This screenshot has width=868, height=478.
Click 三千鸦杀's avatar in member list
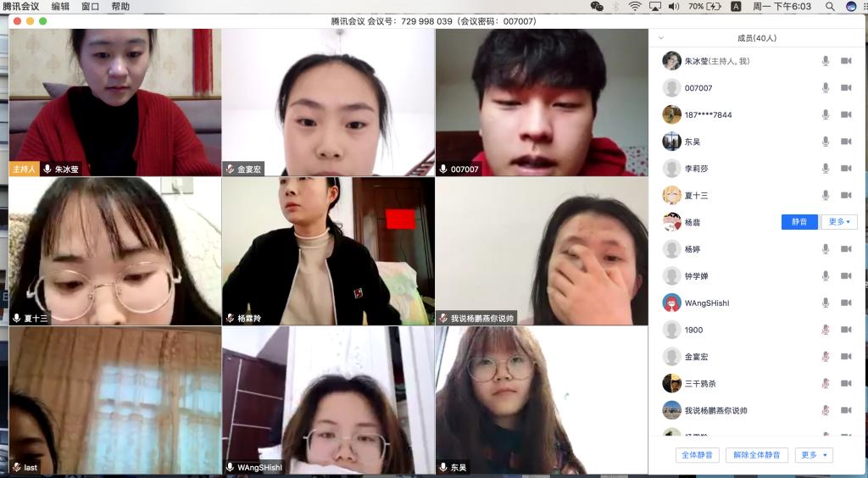coord(671,383)
